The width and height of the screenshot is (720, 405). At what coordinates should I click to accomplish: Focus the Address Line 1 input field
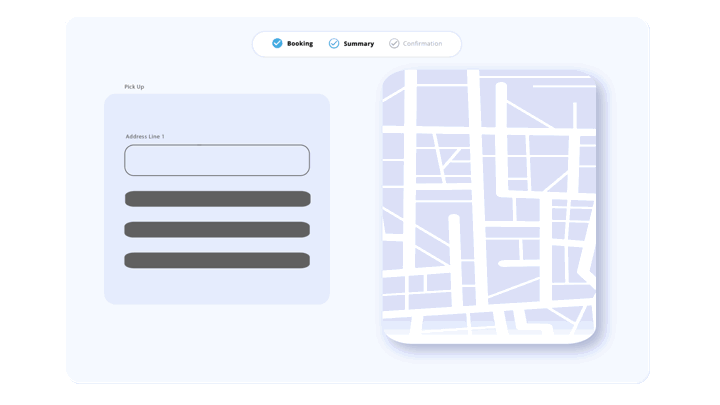(x=217, y=160)
